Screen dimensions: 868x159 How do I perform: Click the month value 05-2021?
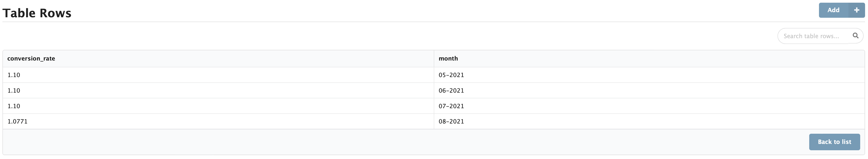[451, 75]
